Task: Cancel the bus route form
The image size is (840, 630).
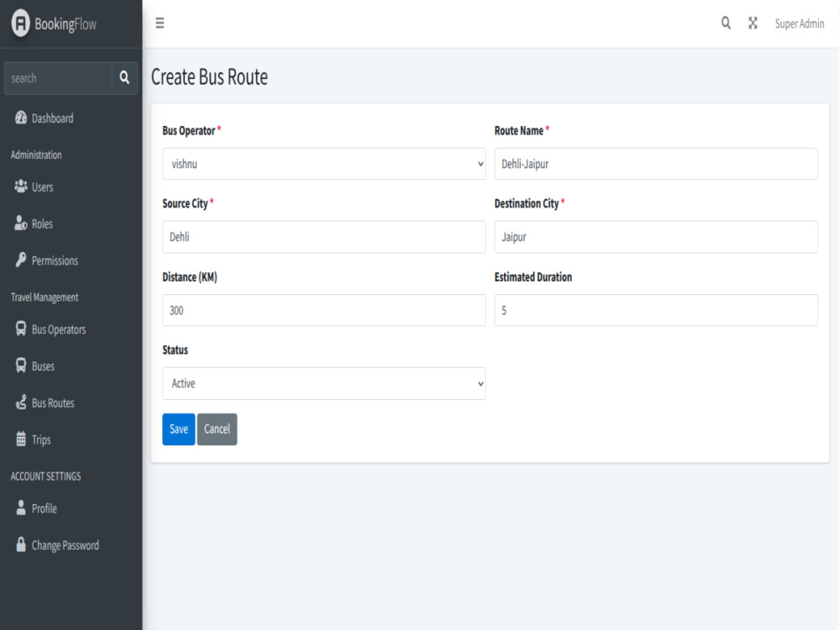Action: coord(217,429)
